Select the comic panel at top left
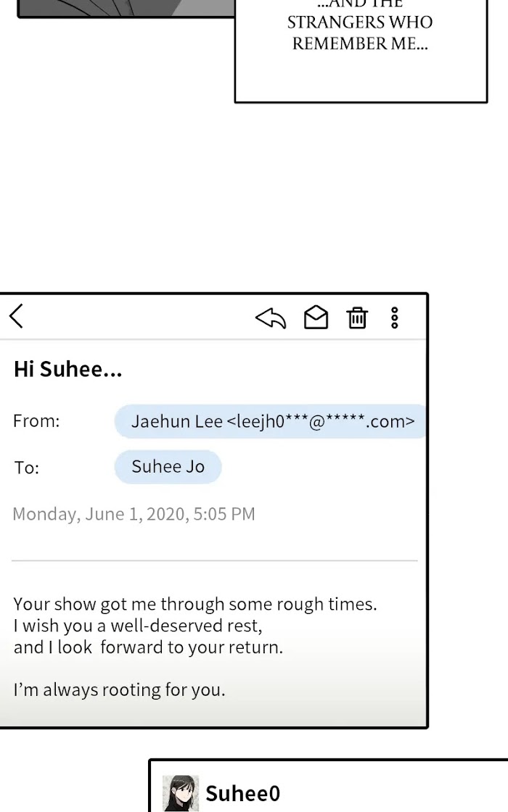Screen dimensions: 508x812 [126, 9]
